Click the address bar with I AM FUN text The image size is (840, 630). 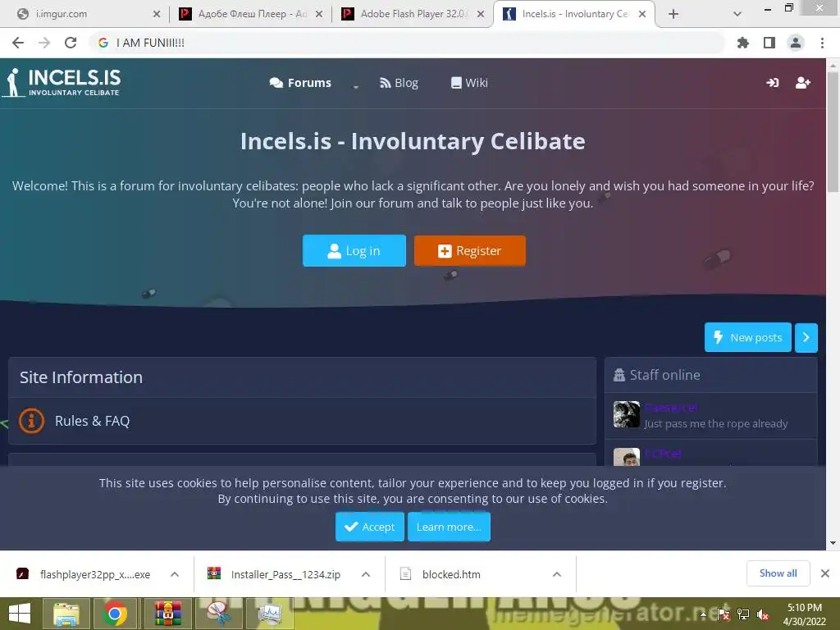[407, 43]
